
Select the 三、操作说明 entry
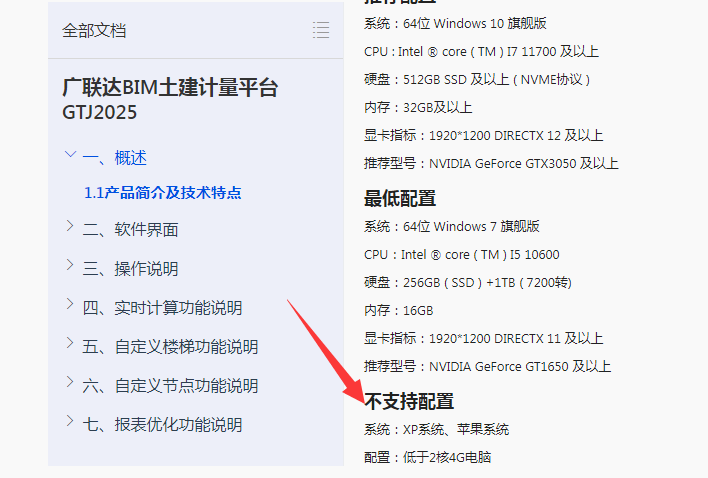130,269
